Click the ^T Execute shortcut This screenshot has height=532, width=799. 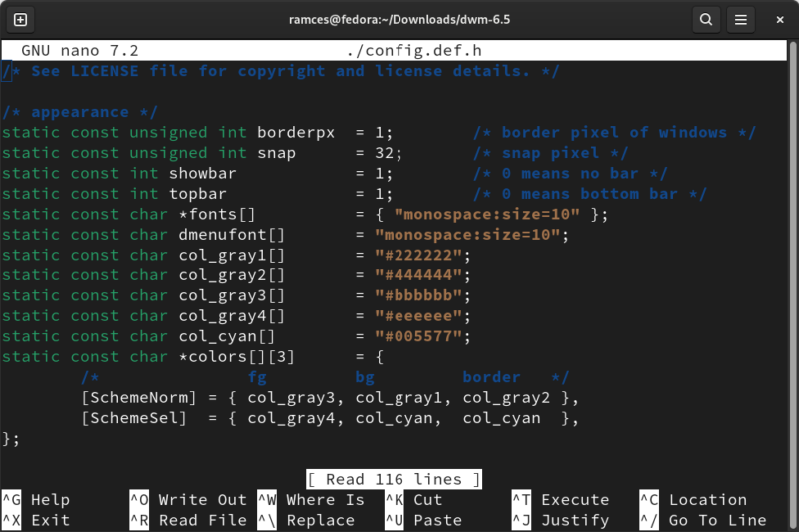tap(561, 500)
